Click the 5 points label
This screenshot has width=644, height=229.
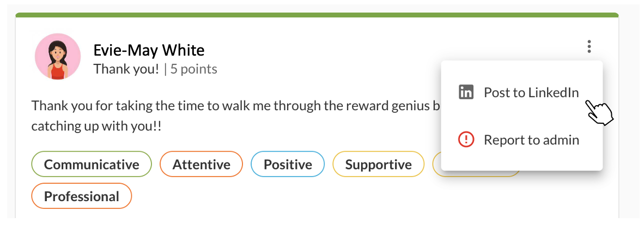click(193, 69)
